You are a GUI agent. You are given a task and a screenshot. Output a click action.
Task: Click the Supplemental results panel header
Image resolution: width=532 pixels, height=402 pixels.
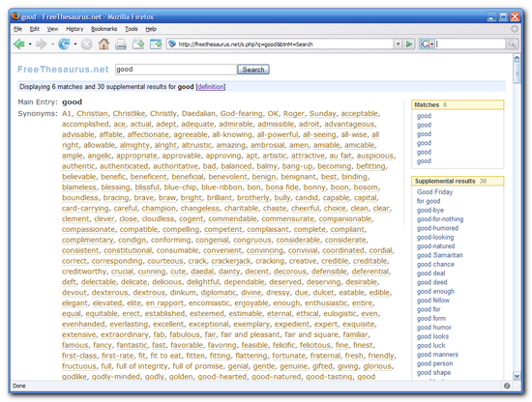point(458,181)
